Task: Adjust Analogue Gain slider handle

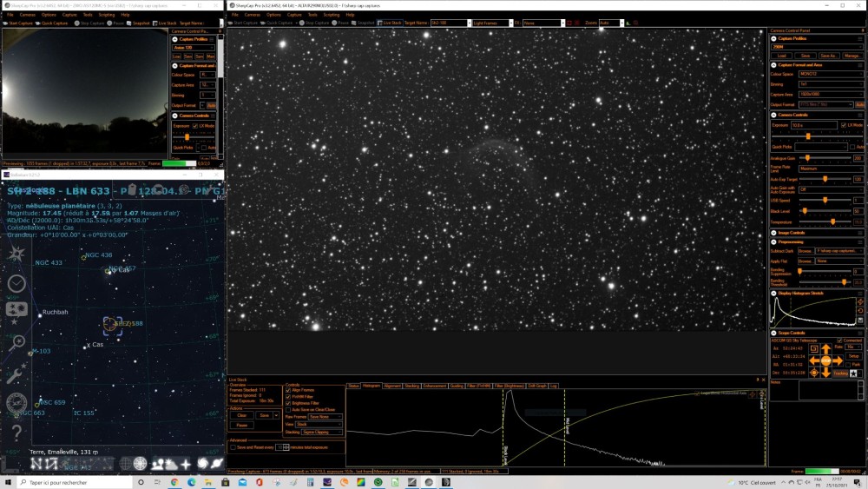Action: [807, 158]
